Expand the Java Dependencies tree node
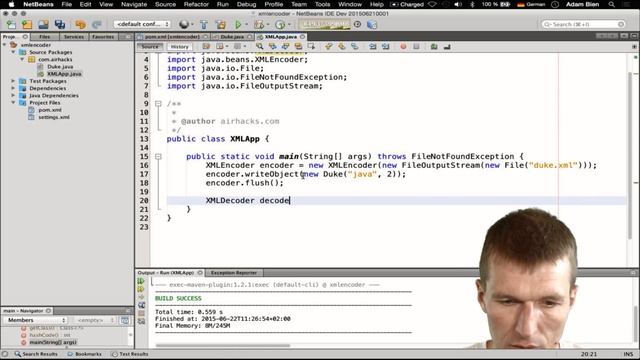 coord(13,95)
